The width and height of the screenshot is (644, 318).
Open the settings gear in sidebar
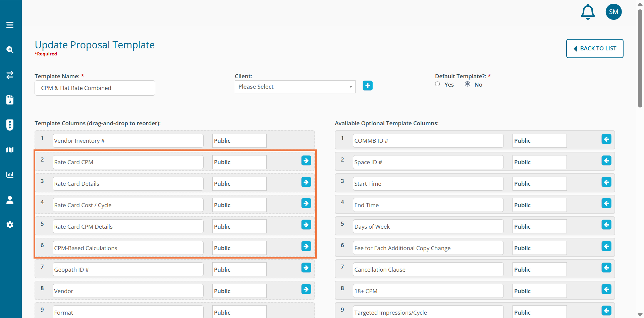point(10,225)
